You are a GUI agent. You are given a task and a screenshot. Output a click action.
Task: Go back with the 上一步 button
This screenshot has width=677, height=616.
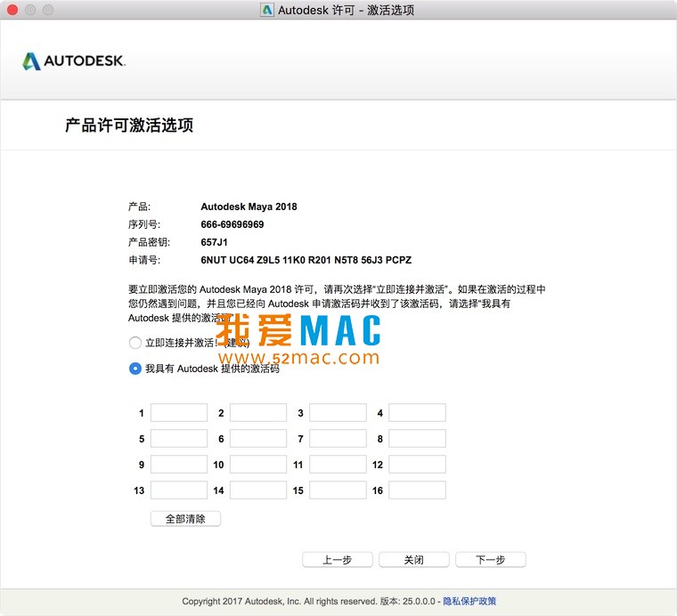coord(338,560)
